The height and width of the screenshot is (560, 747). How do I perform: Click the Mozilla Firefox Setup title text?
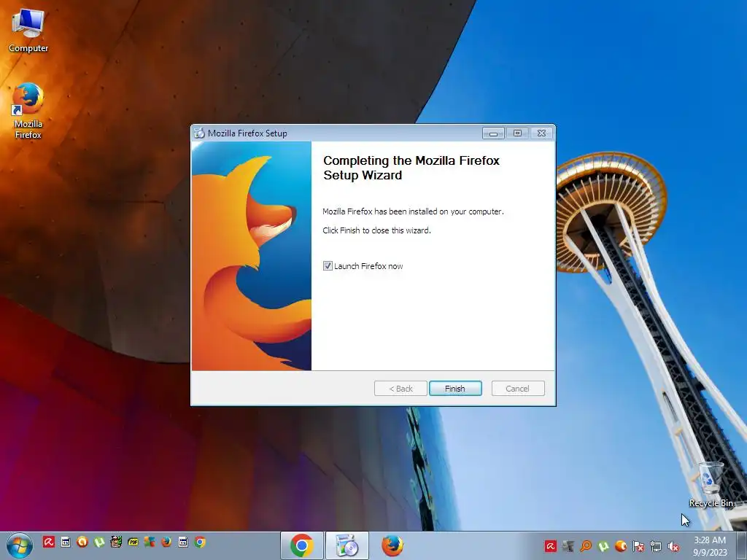[247, 133]
